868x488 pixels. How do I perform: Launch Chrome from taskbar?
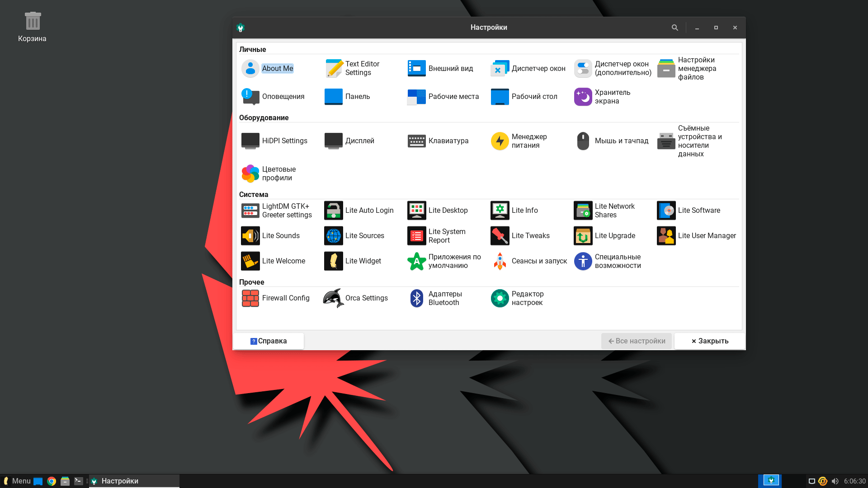(52, 481)
